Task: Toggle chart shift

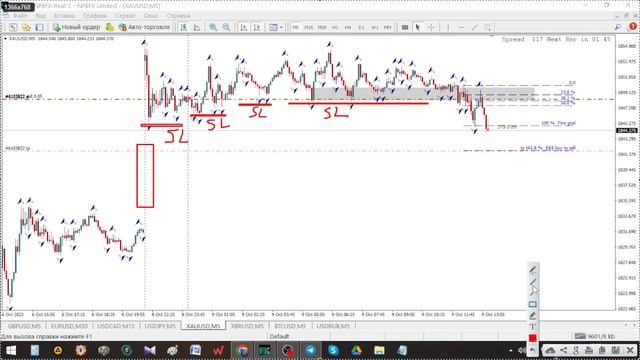Action: point(257,27)
